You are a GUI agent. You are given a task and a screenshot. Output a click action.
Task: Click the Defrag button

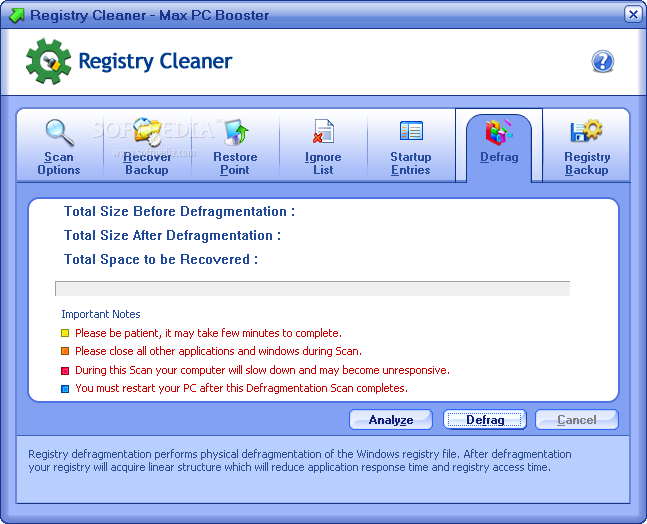(x=485, y=420)
